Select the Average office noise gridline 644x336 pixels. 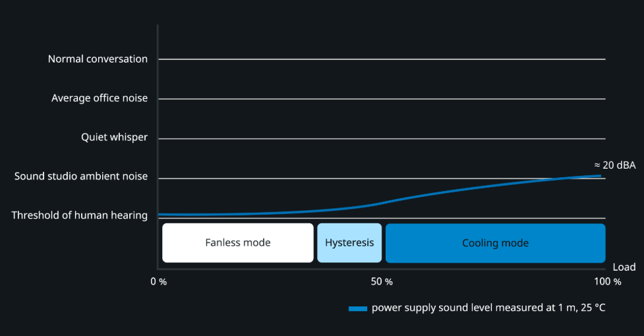[382, 99]
